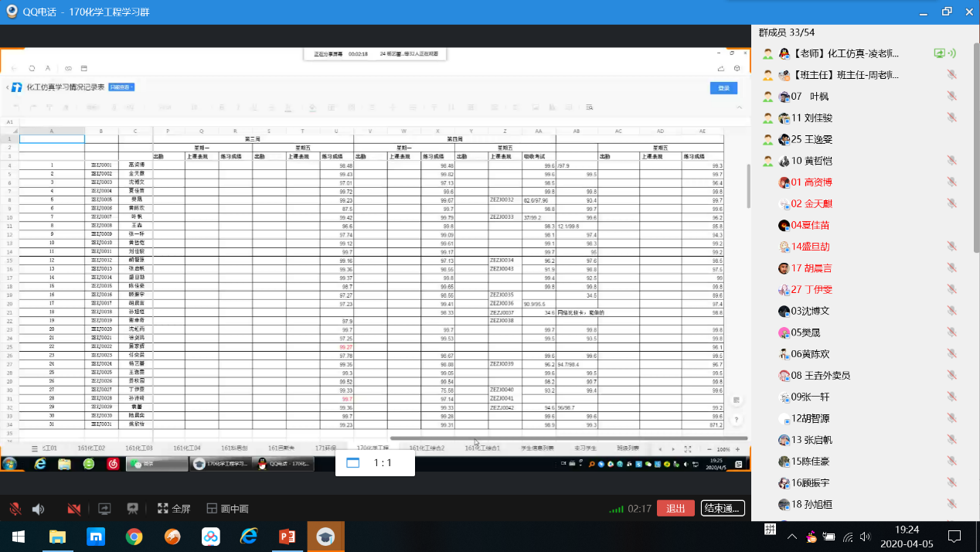Open File Explorer from the taskbar

coord(58,536)
